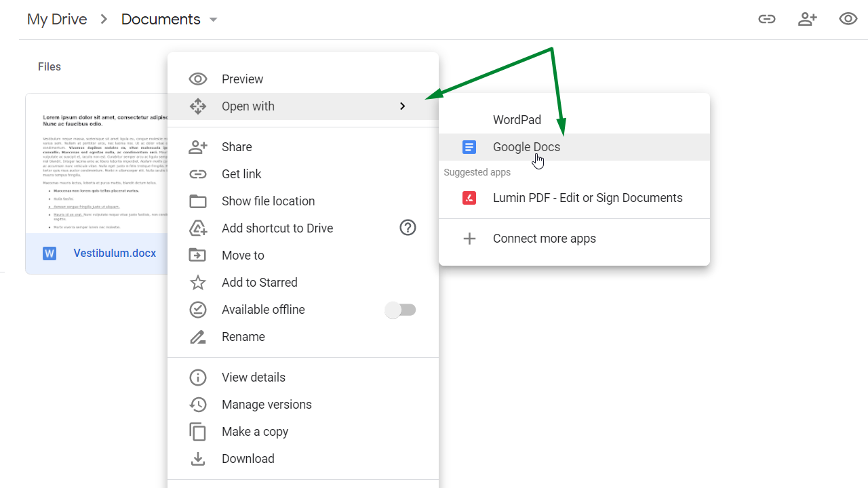Image resolution: width=868 pixels, height=488 pixels.
Task: Click the eye icon beside Preview menu entry
Action: pos(197,79)
